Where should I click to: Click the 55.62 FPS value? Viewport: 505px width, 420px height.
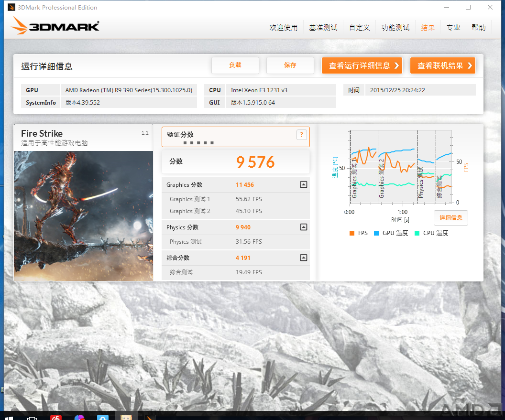tap(249, 199)
